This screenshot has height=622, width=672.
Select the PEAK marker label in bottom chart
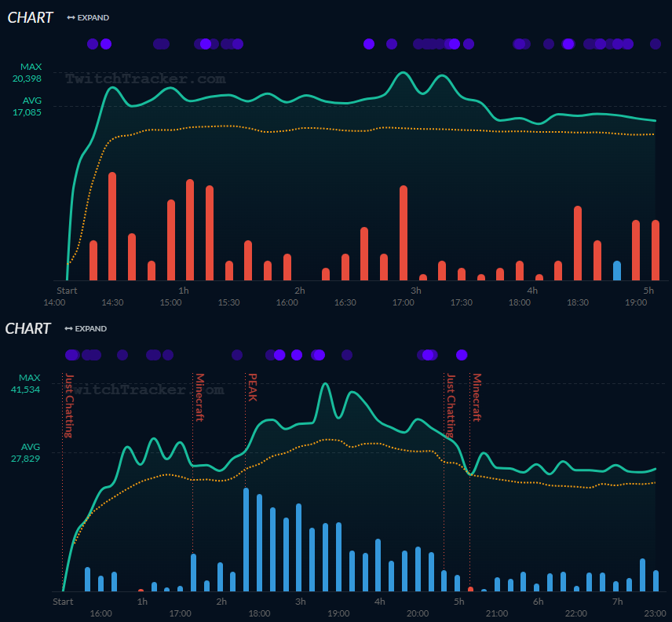pyautogui.click(x=253, y=387)
